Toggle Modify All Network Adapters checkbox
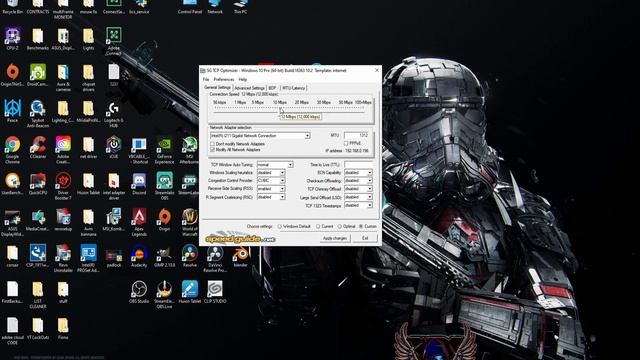Screen dimensions: 640x360 tap(212, 150)
